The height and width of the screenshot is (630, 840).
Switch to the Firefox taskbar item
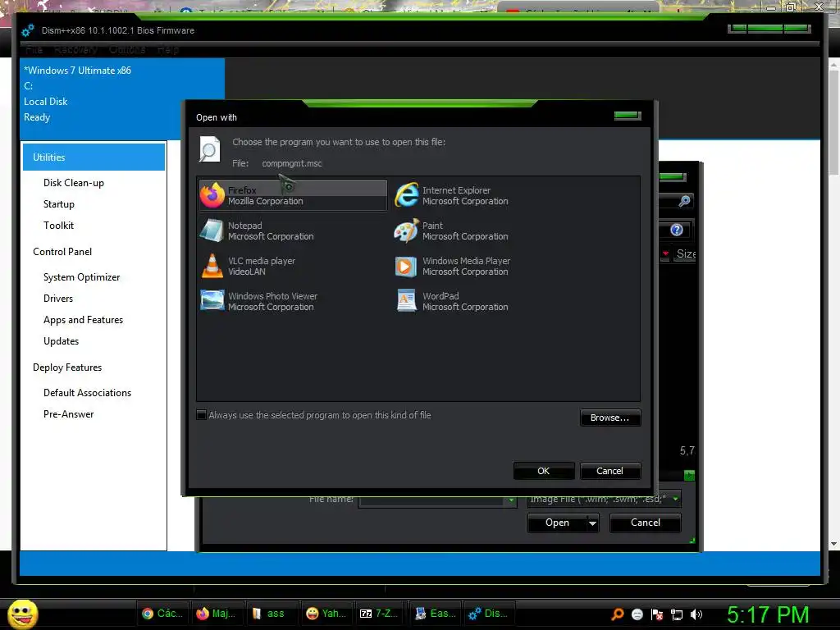217,614
